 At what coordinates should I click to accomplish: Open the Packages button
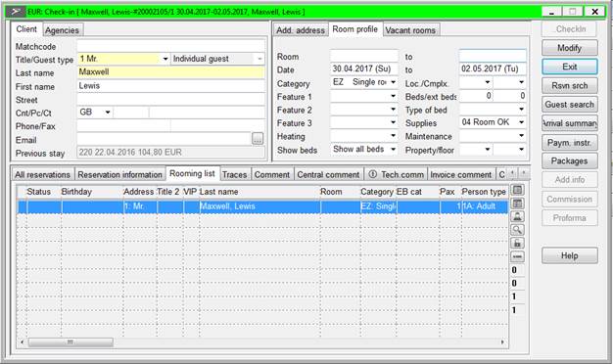coord(570,160)
